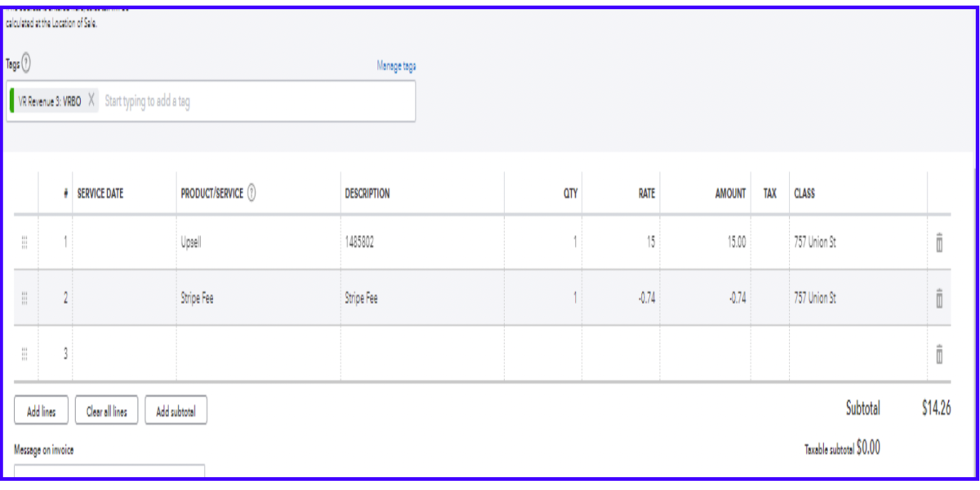Open Product/Service column help icon

point(252,194)
